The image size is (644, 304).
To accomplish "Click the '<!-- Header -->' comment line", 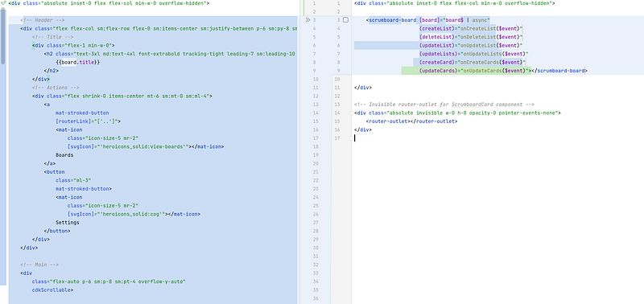I will pos(43,20).
